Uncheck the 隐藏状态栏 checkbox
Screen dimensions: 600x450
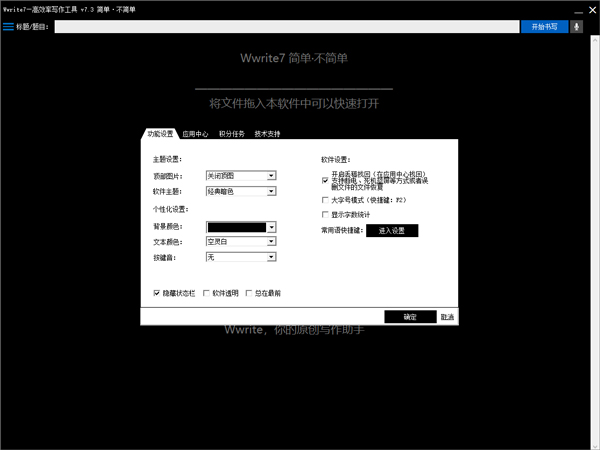(157, 293)
